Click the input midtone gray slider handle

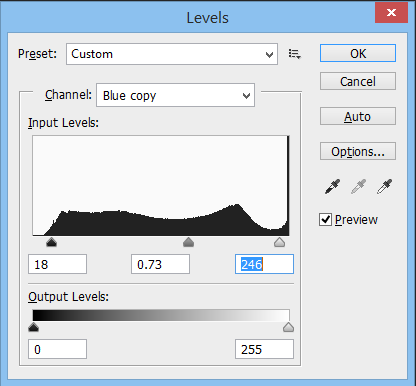pyautogui.click(x=189, y=242)
